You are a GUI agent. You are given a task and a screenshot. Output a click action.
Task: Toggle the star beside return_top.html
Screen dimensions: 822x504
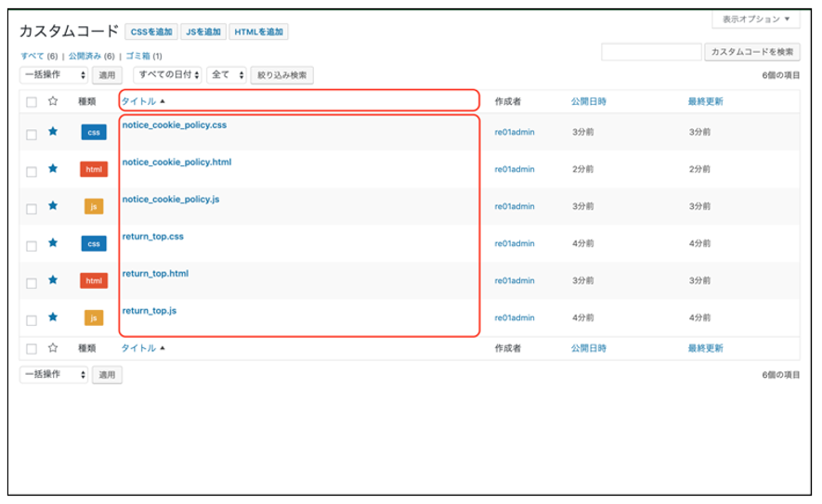tap(53, 280)
